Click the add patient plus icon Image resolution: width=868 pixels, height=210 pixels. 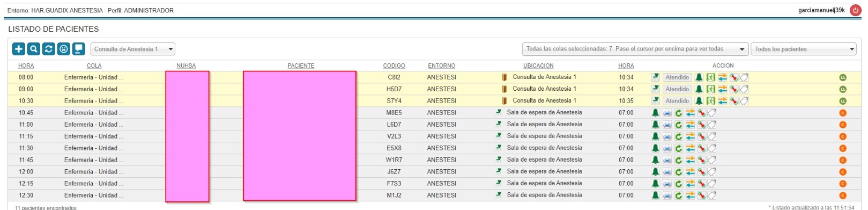pos(19,49)
